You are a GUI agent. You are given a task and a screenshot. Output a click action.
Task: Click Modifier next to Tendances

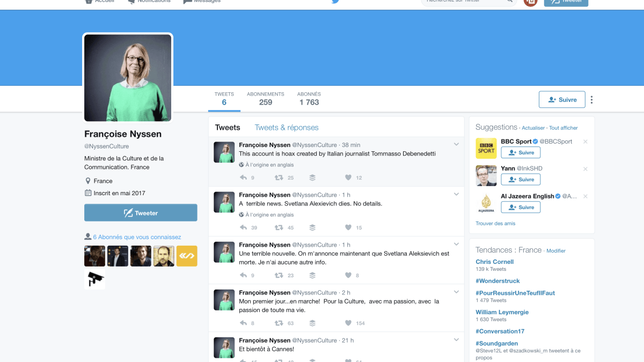click(x=556, y=251)
